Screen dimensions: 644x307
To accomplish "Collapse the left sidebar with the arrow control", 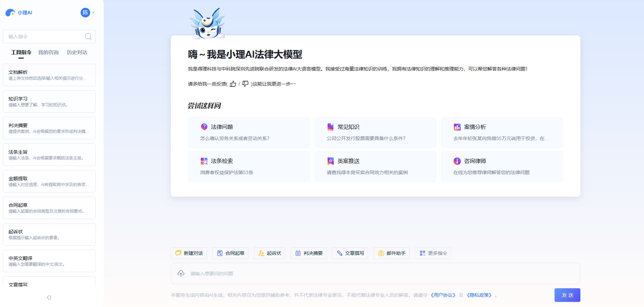I will click(49, 297).
